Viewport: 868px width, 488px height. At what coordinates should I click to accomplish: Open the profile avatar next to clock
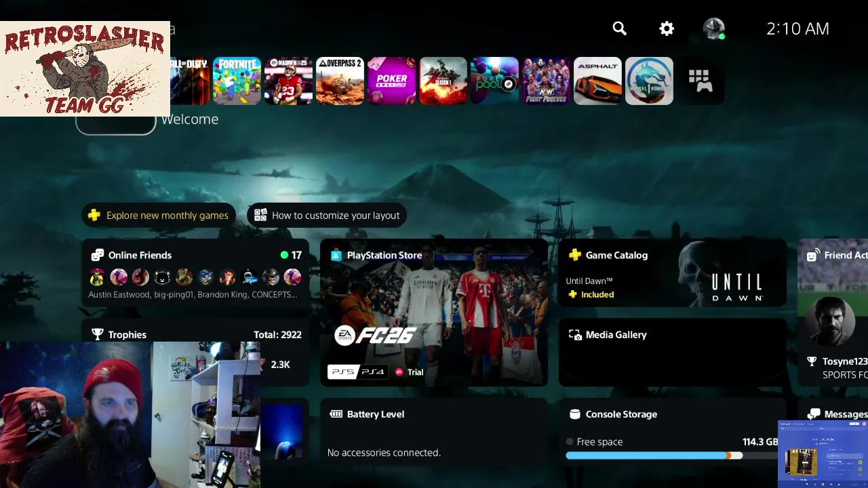(x=713, y=28)
